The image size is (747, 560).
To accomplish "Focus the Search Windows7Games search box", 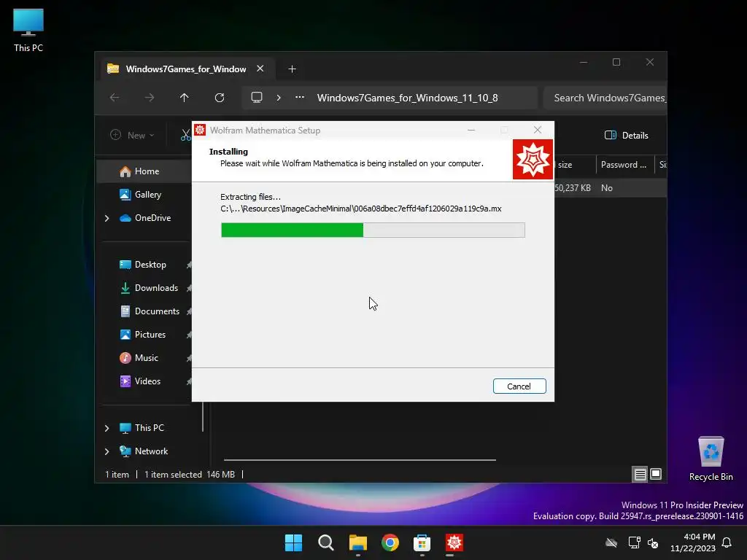I will (x=606, y=98).
